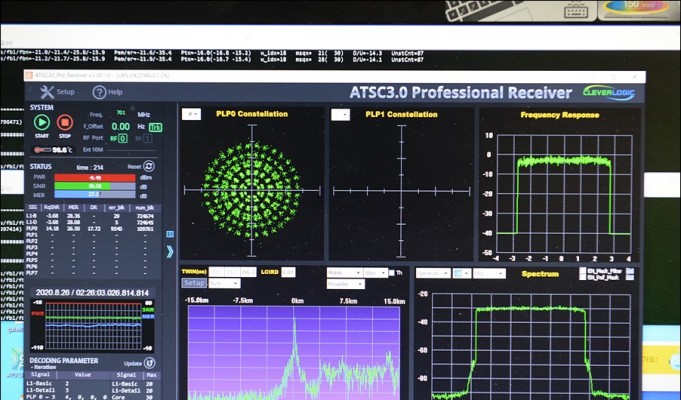Toggle the Th checkbox
681x400 pixels.
(392, 273)
